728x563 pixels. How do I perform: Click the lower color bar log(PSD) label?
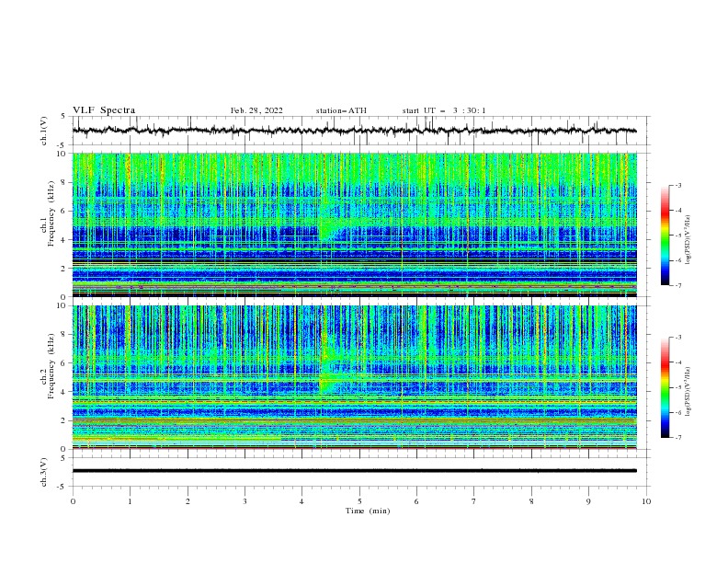pos(688,392)
